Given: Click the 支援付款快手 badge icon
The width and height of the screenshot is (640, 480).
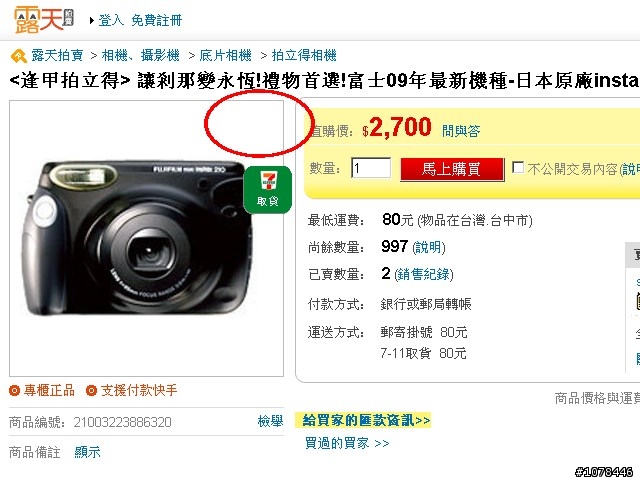Looking at the screenshot, I should point(91,391).
